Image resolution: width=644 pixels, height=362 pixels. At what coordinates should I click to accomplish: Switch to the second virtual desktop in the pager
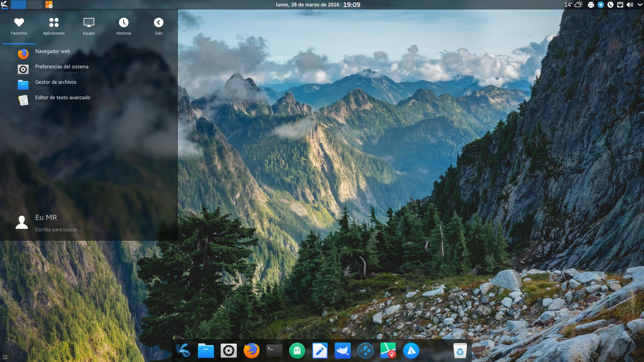(x=35, y=5)
